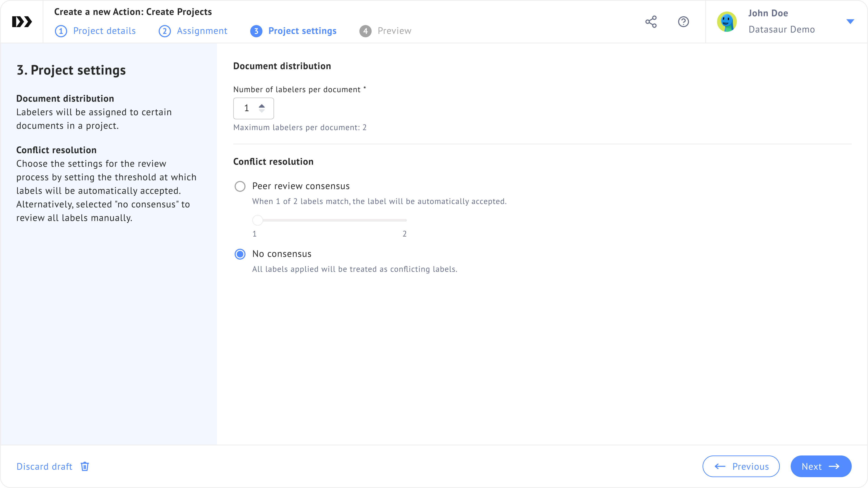Click the Next button
The width and height of the screenshot is (868, 488).
[x=821, y=466]
